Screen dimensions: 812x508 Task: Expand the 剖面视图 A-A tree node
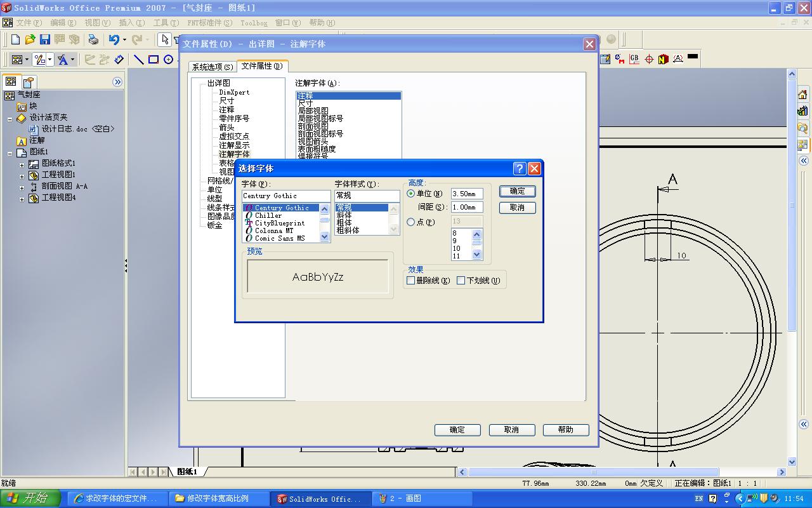pyautogui.click(x=22, y=187)
